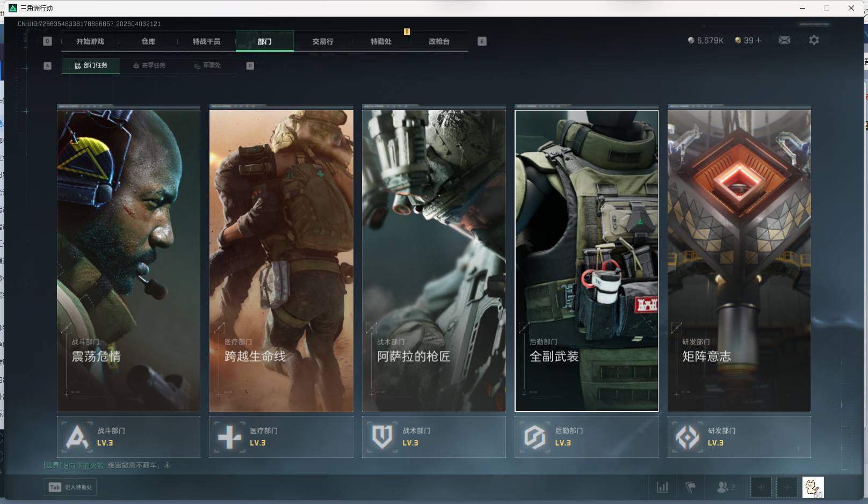Open the 仓库 tab

pyautogui.click(x=148, y=41)
